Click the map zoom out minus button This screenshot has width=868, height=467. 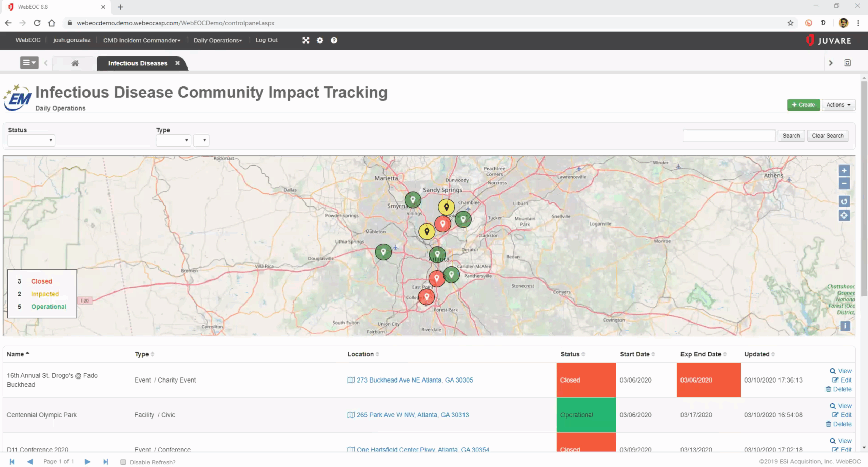pos(844,183)
